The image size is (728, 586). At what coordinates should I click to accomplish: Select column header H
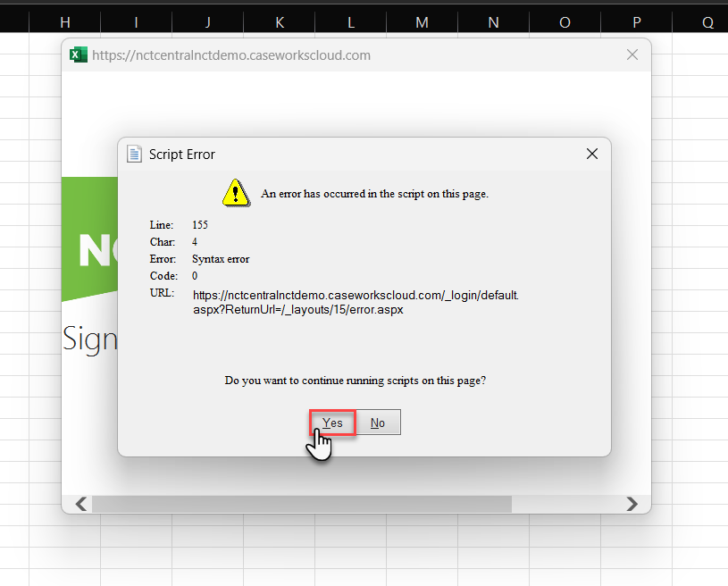pyautogui.click(x=64, y=21)
